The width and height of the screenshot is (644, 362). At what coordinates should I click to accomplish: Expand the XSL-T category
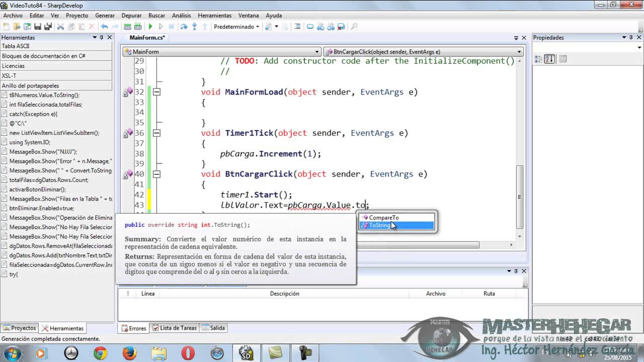coord(56,76)
